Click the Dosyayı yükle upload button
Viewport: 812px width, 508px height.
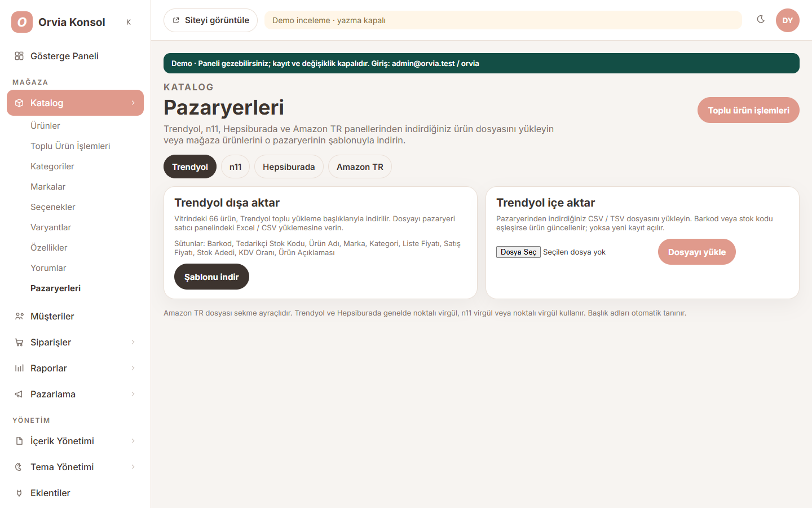(697, 252)
